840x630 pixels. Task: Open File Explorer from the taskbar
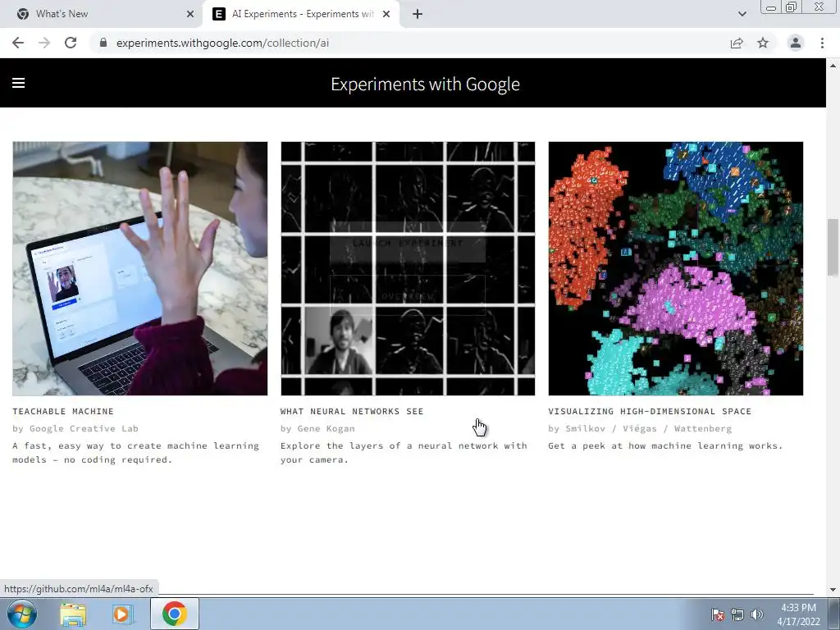tap(73, 614)
